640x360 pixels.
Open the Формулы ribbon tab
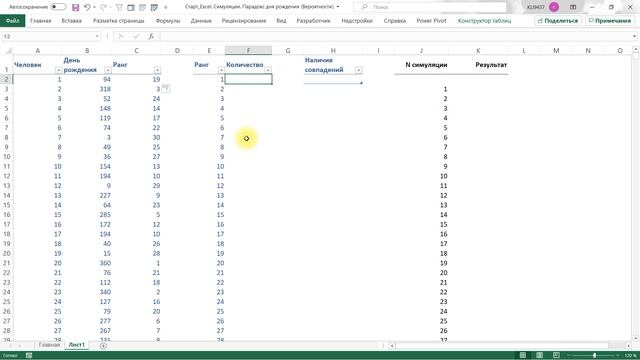168,21
